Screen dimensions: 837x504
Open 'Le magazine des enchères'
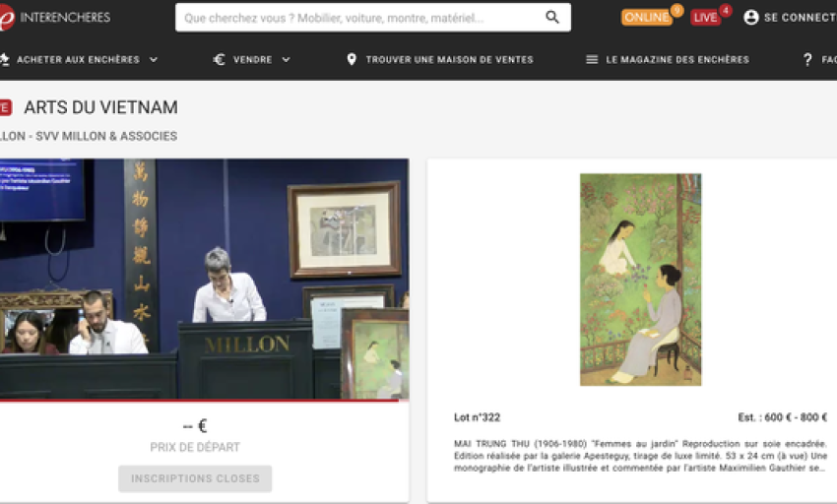(677, 59)
